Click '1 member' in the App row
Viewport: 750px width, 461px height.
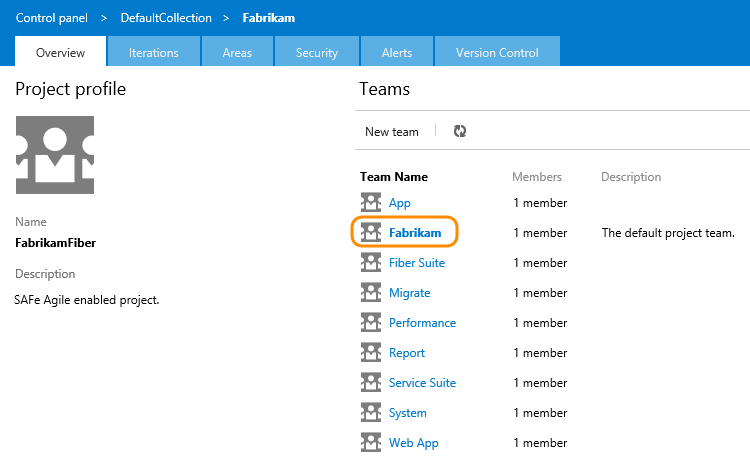[540, 203]
